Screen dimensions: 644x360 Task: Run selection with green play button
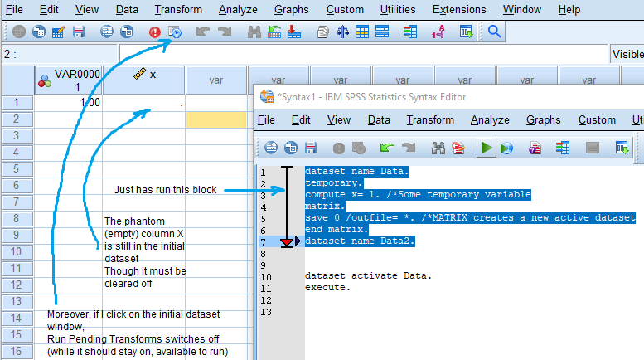point(486,148)
